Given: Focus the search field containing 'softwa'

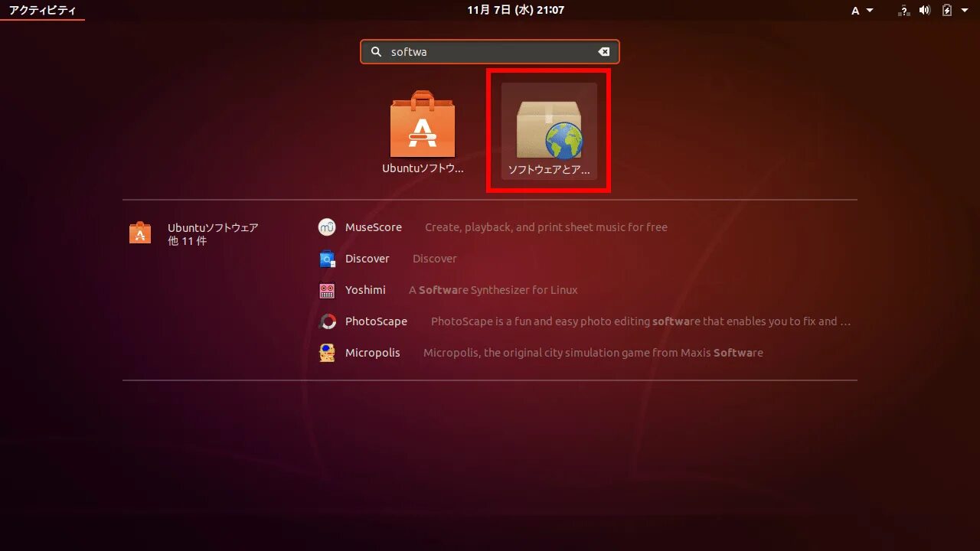Looking at the screenshot, I should 490,52.
